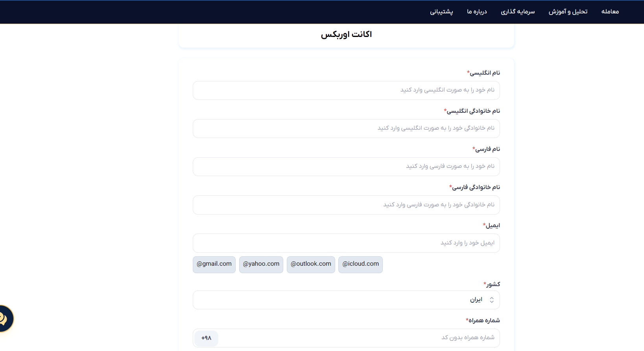Viewport: 644px width, 351px height.
Task: Click the email address input field
Action: [346, 243]
